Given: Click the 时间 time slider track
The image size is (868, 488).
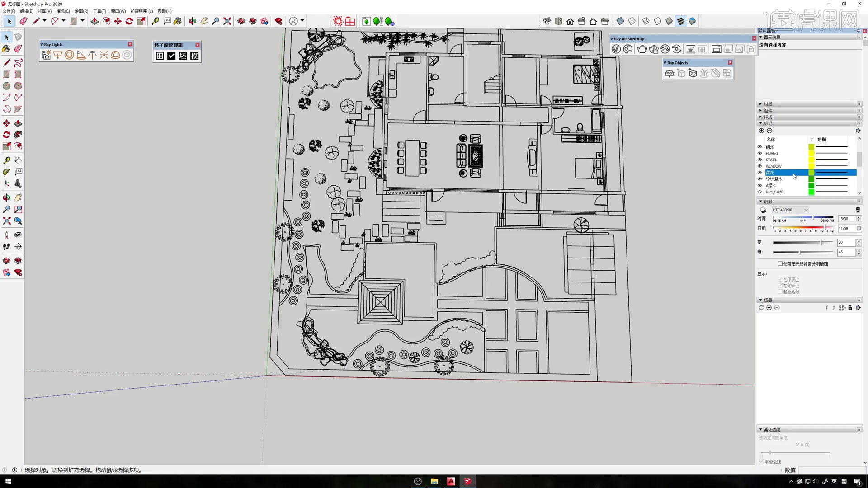Looking at the screenshot, I should tap(803, 217).
